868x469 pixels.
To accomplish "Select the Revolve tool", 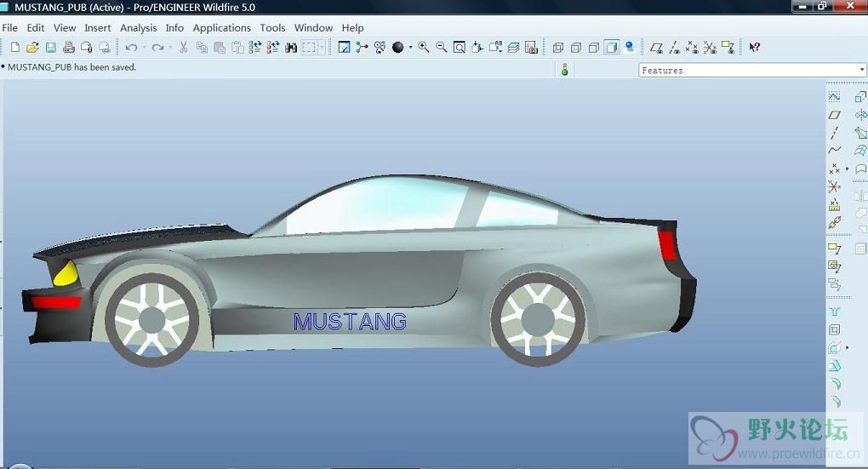I will coord(860,115).
